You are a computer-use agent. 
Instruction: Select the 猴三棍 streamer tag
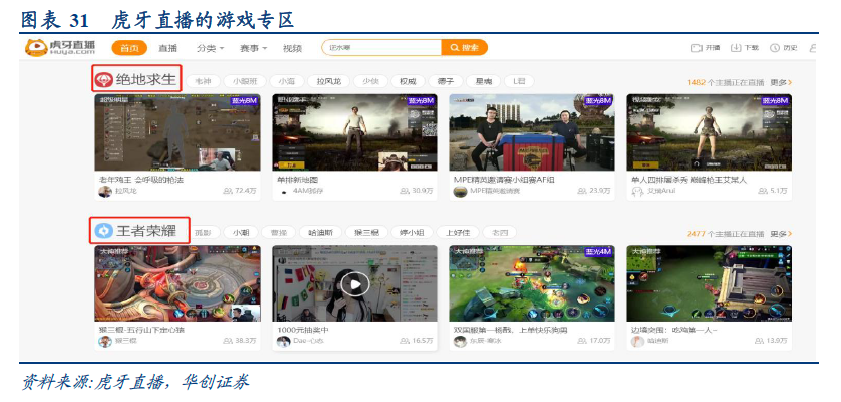tap(366, 233)
